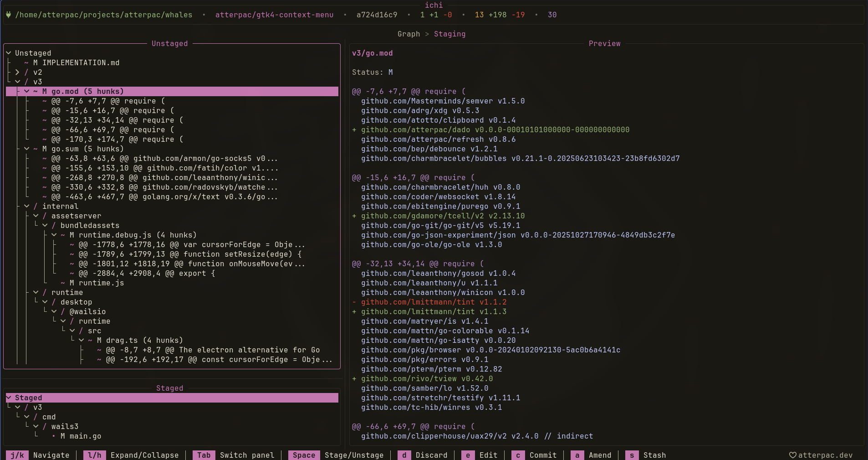Viewport: 868px width, 460px height.
Task: Click the c Commit shortcut
Action: pyautogui.click(x=534, y=455)
